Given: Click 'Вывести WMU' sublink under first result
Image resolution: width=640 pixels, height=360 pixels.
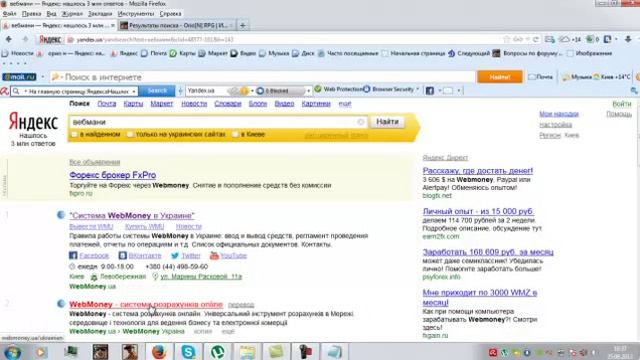Looking at the screenshot, I should [x=91, y=227].
